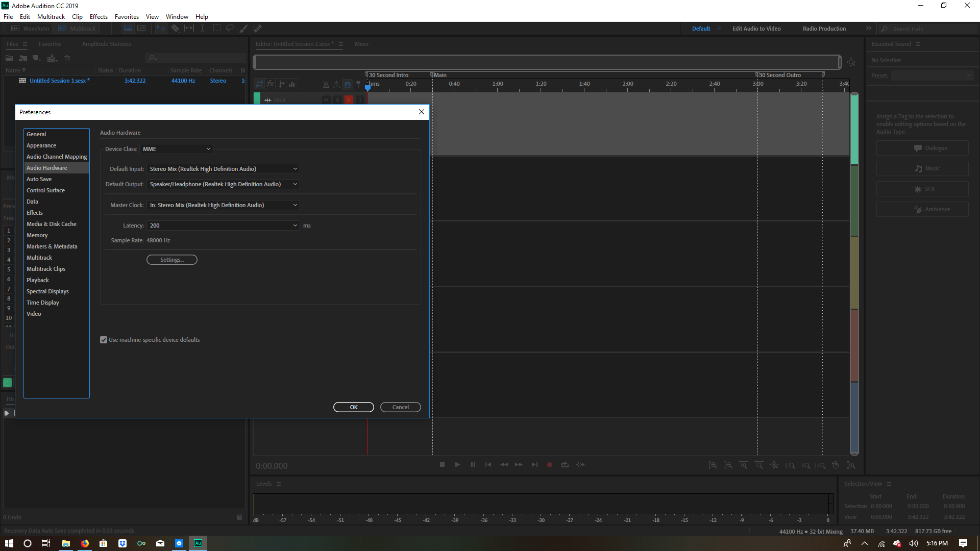Switch to the Mixer tab
This screenshot has width=980, height=551.
point(362,44)
